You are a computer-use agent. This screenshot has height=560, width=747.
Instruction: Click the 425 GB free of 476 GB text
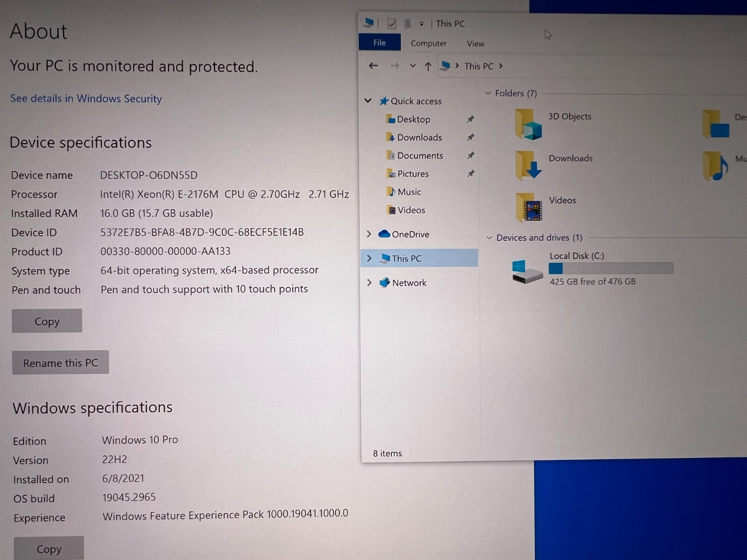tap(592, 281)
